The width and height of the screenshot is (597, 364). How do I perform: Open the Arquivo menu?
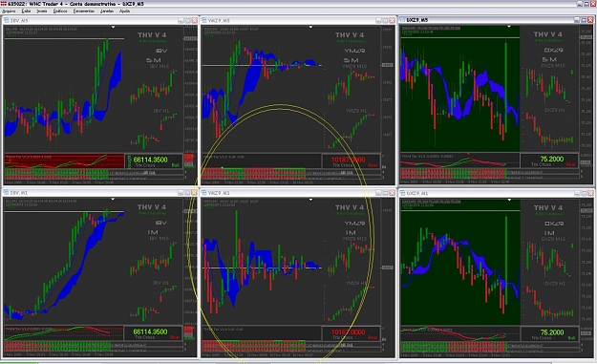coord(9,11)
